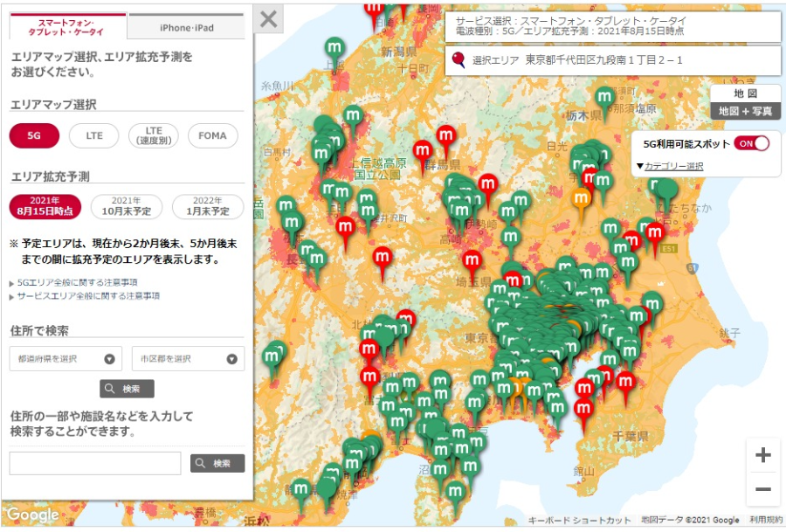Switch to the スマートフォン・タブレット・ケータイ tab
786x532 pixels.
[x=67, y=27]
